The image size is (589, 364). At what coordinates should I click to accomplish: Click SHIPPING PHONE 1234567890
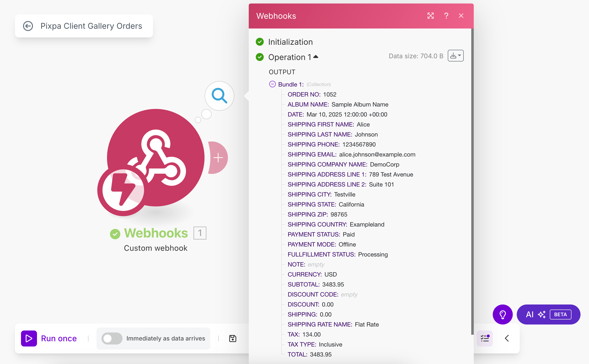332,144
